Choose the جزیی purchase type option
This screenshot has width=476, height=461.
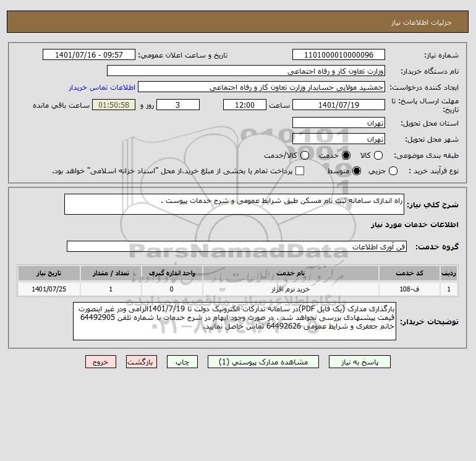click(x=393, y=171)
